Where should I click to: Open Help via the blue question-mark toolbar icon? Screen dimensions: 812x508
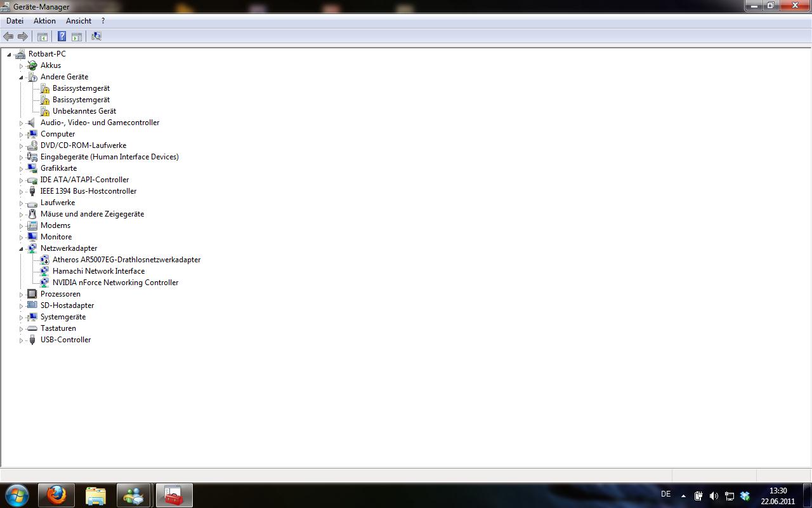click(x=62, y=36)
